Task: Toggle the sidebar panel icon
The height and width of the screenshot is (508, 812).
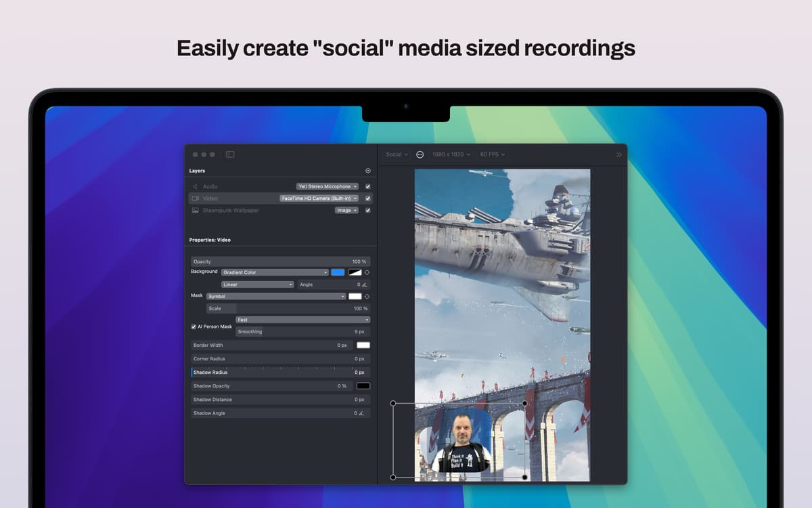Action: pyautogui.click(x=230, y=154)
